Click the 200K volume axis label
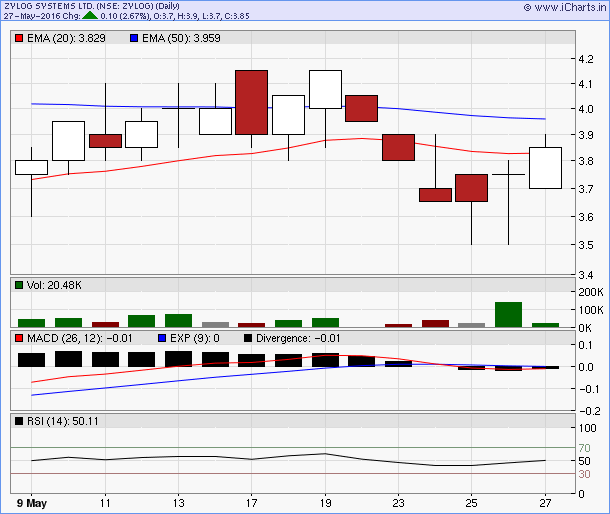This screenshot has width=610, height=514. (x=591, y=292)
